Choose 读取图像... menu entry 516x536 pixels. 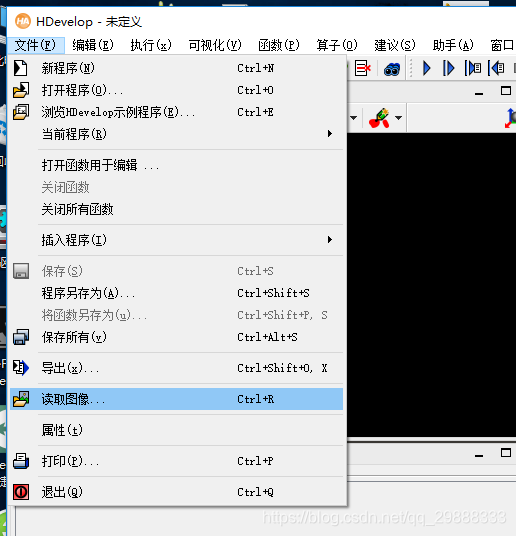pyautogui.click(x=176, y=399)
